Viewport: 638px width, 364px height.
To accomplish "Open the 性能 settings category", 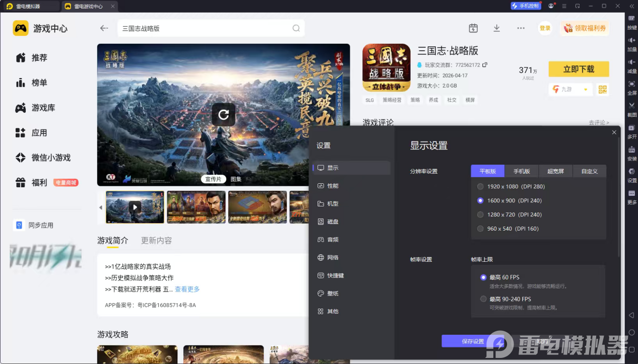I will [351, 186].
